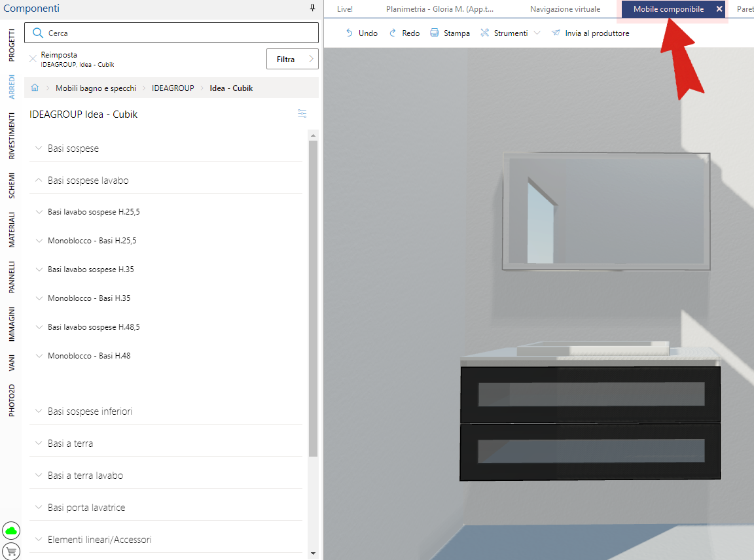Click the Stampa printer icon
The height and width of the screenshot is (560, 754).
pos(434,33)
